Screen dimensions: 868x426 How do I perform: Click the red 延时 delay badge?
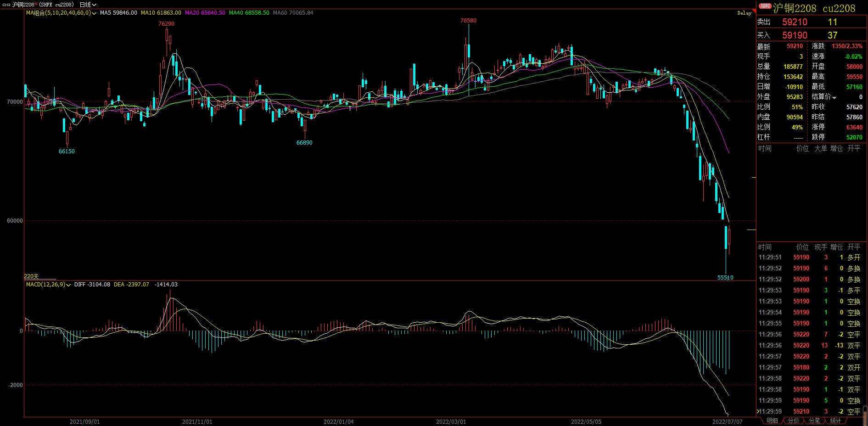(765, 6)
